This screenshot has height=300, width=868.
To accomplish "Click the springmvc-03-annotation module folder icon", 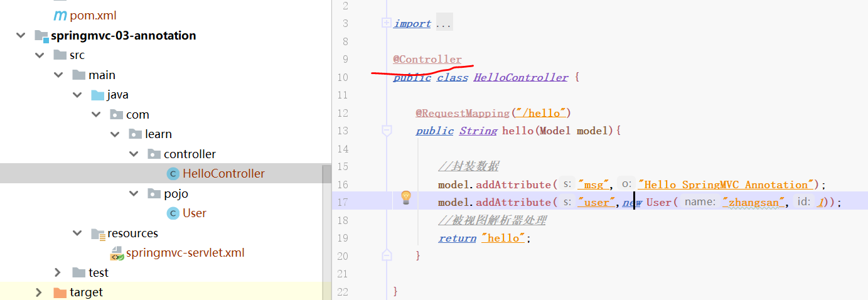I will click(x=41, y=36).
